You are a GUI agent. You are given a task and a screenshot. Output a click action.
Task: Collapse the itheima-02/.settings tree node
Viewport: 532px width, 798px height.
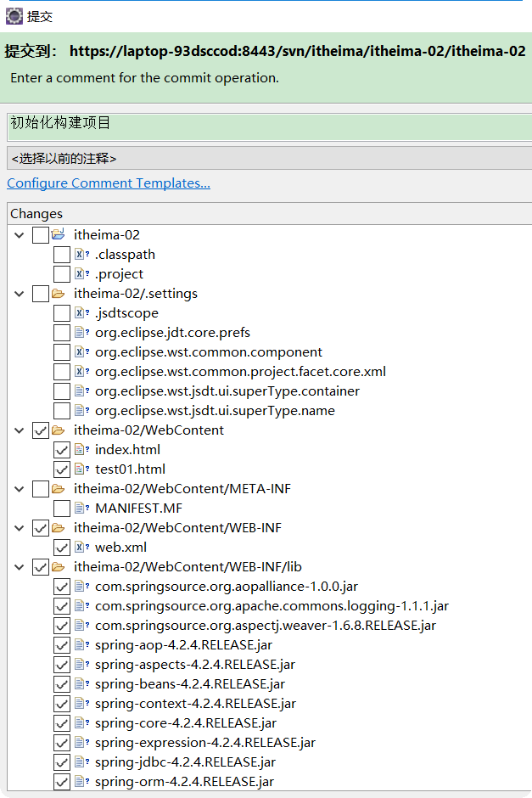20,294
